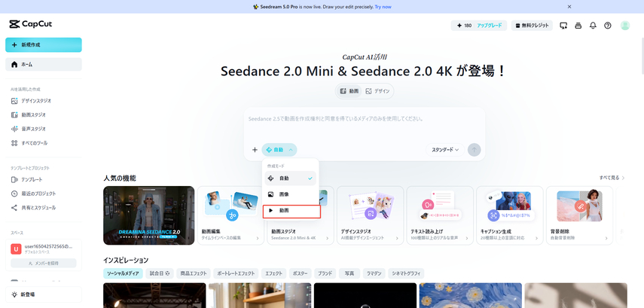Screen dimensions: 644x308
Task: Open the デザインスタジオ feature card
Action: click(x=370, y=215)
